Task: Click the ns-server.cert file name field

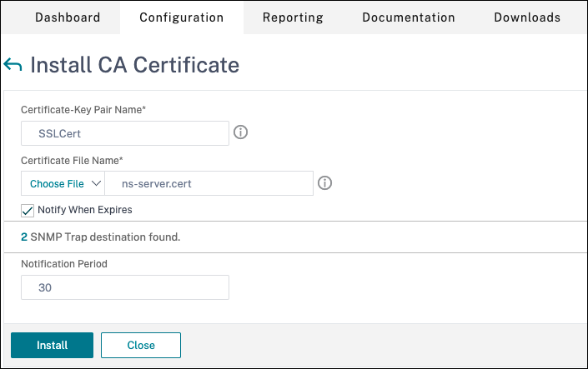Action: tap(213, 183)
